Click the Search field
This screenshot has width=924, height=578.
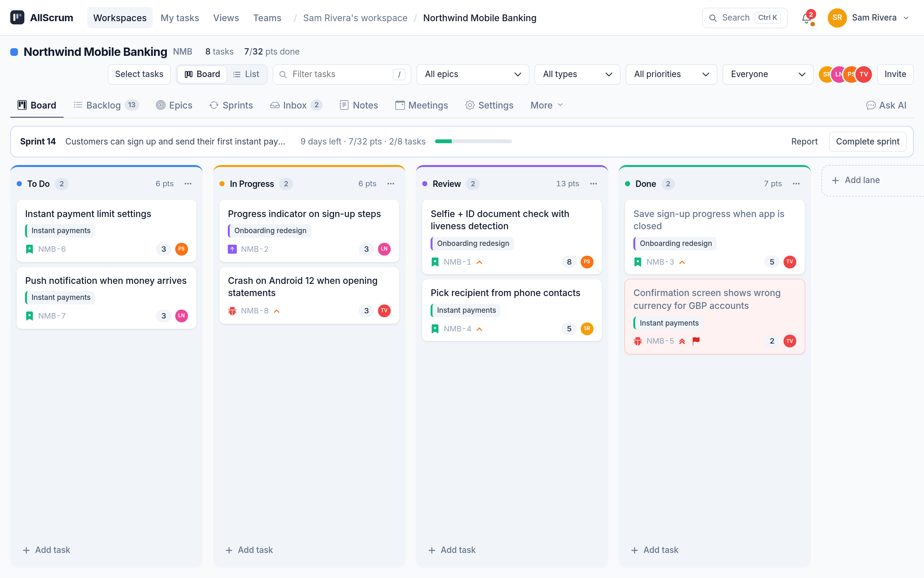(745, 18)
